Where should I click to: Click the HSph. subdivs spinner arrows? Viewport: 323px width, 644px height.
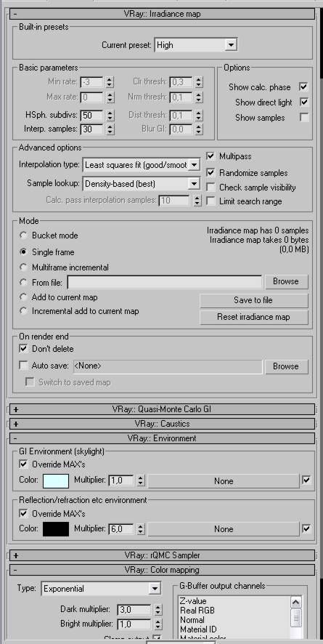(110, 116)
